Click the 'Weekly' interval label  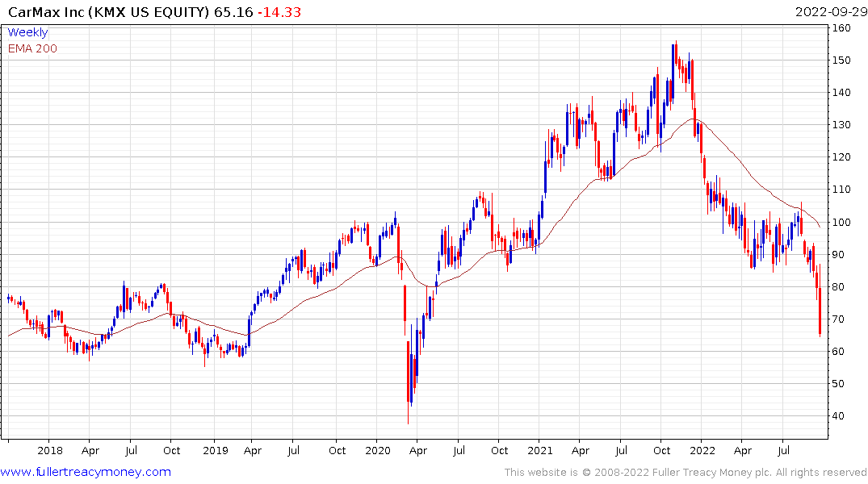[x=27, y=32]
